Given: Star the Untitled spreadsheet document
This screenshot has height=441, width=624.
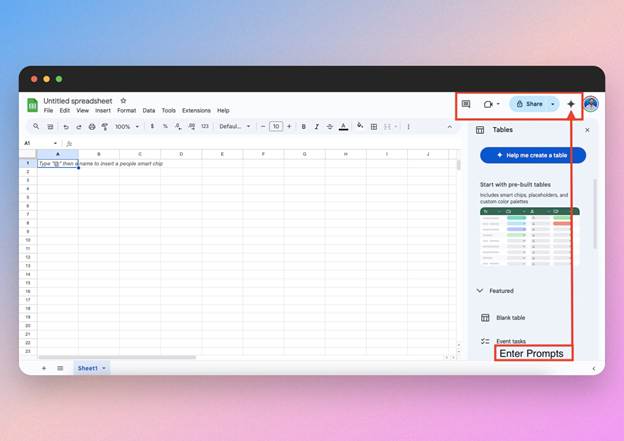Looking at the screenshot, I should click(x=124, y=101).
